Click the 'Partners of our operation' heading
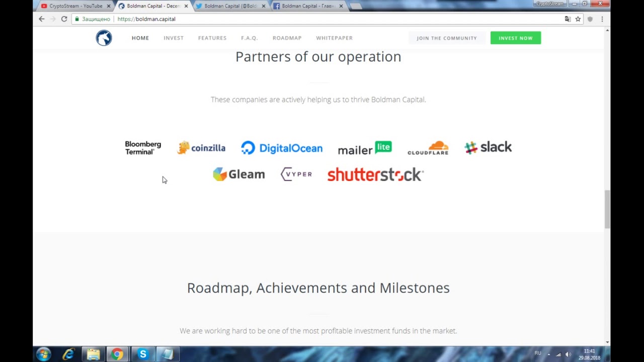The width and height of the screenshot is (644, 362). tap(318, 56)
